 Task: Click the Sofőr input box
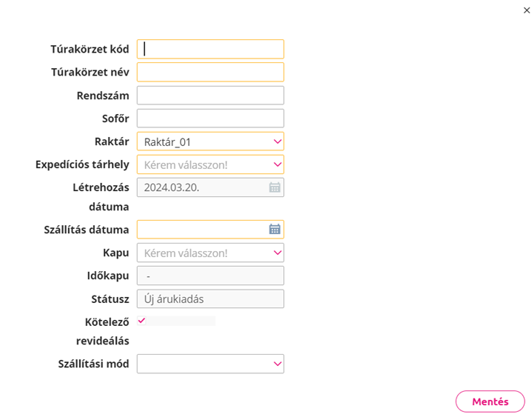tap(210, 119)
